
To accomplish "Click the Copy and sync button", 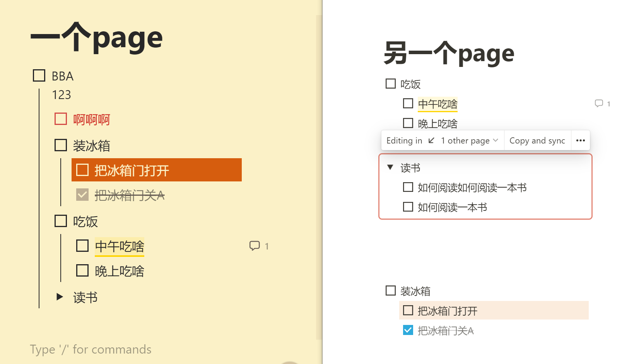I will click(537, 140).
